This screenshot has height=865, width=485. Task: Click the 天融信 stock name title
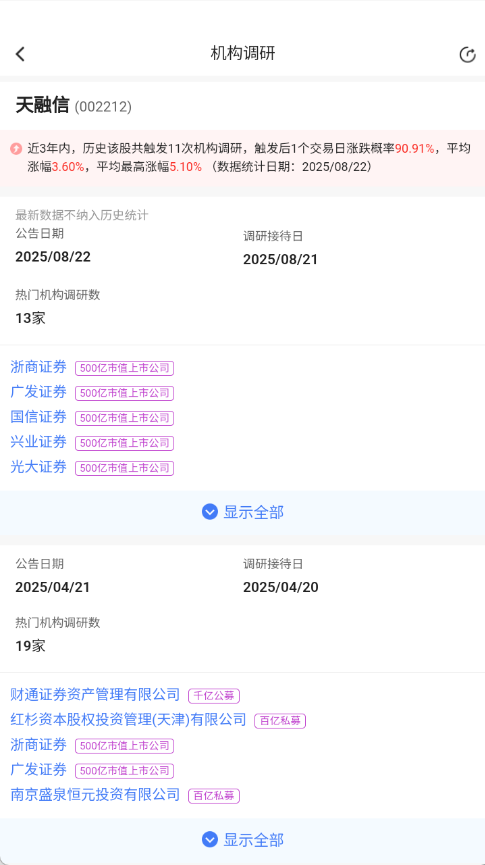point(42,105)
